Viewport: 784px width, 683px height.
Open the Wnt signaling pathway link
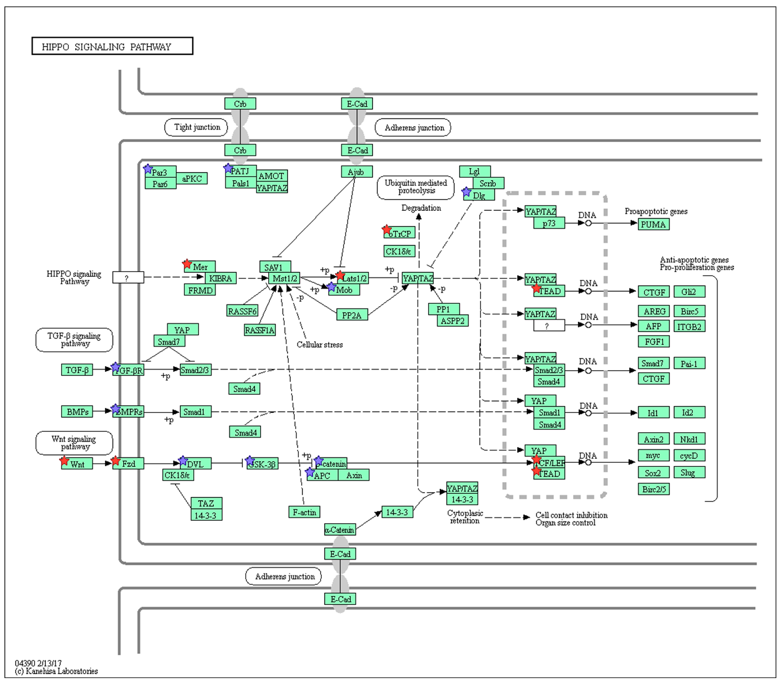click(74, 443)
